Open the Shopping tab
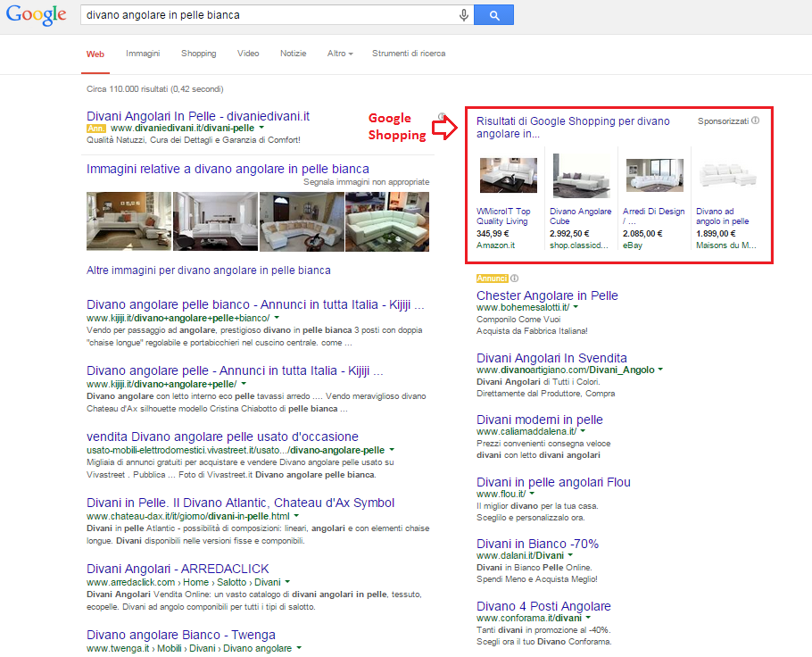The image size is (812, 657). 199,54
